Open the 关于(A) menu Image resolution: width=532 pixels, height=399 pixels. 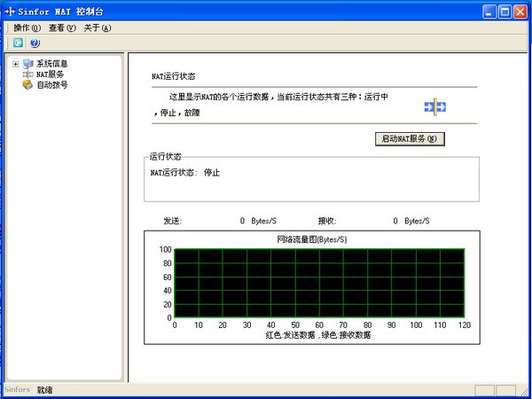click(98, 27)
